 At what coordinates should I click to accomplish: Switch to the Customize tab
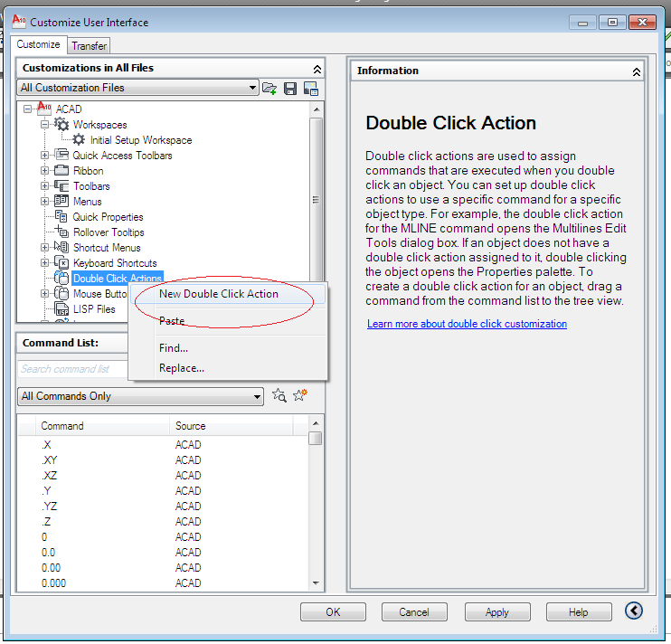click(39, 44)
